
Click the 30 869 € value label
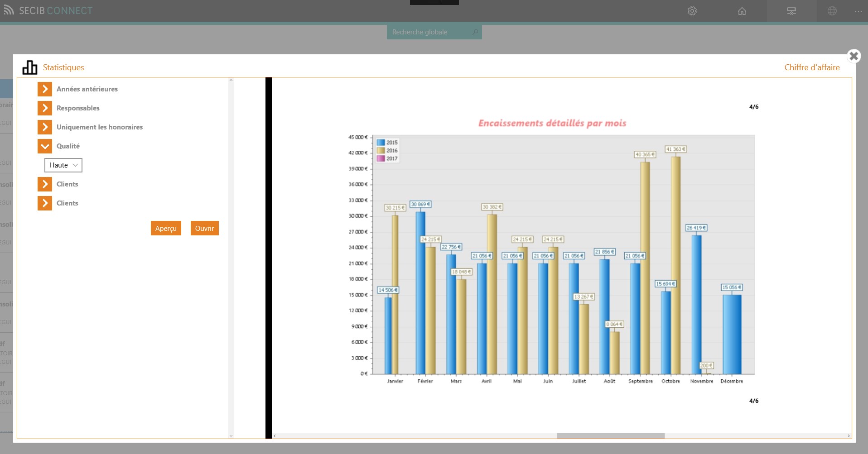point(420,204)
